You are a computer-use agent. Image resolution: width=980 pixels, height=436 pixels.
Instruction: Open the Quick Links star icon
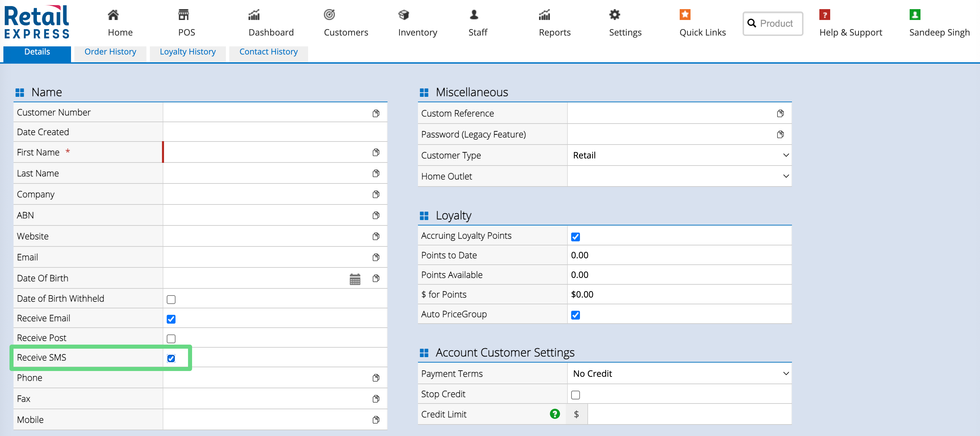click(x=684, y=15)
